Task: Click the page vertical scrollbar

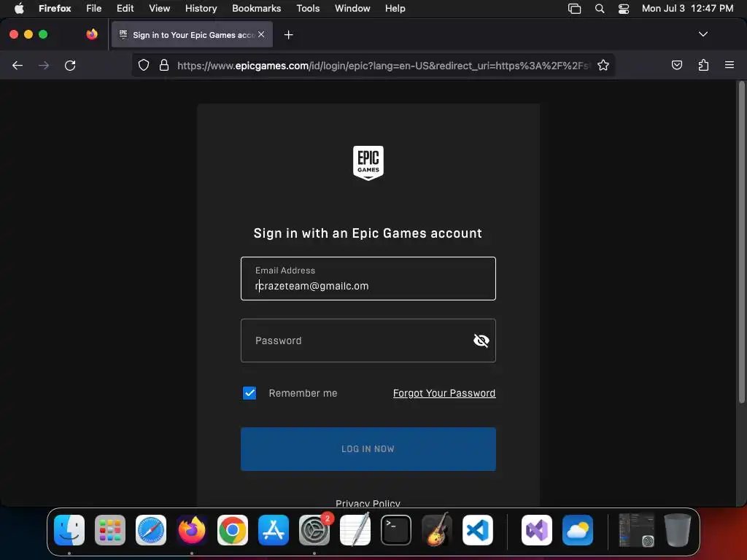Action: click(741, 243)
